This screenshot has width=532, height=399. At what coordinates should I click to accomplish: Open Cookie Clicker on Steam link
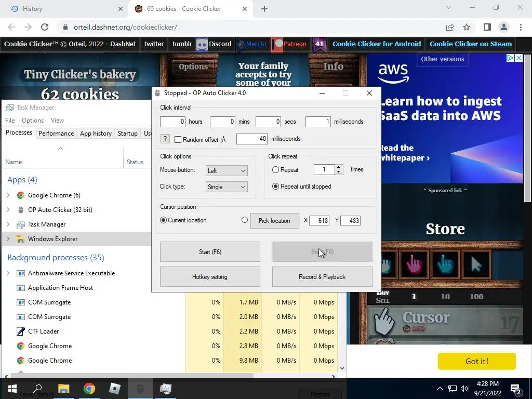click(471, 44)
